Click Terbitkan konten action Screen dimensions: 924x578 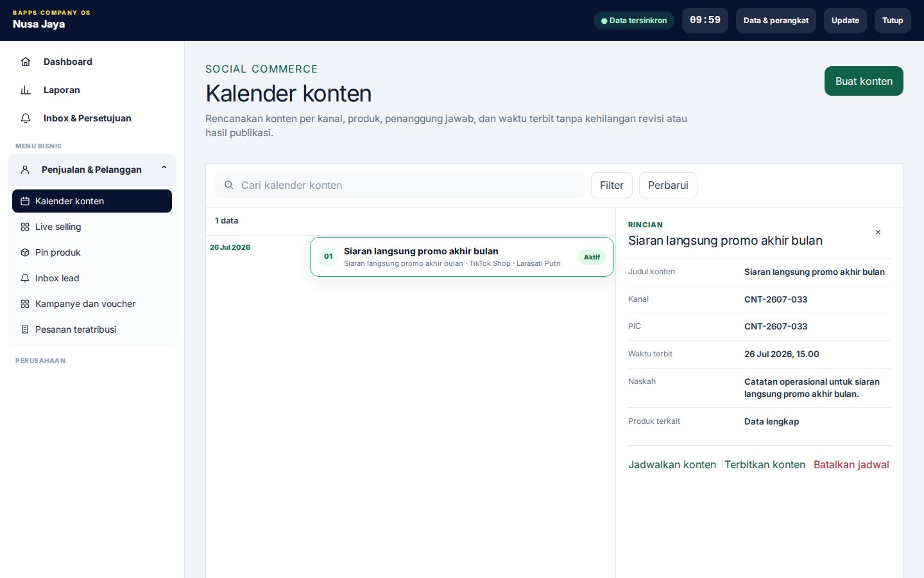(x=765, y=465)
